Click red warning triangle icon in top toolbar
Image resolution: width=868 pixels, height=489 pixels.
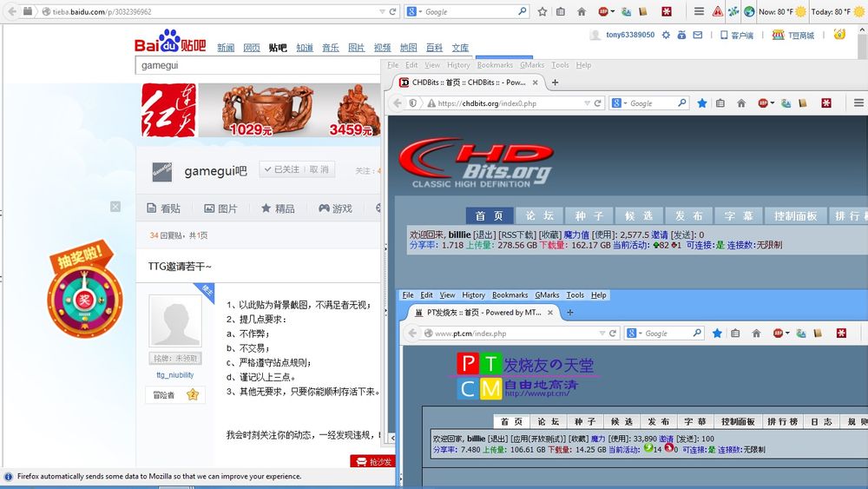pos(718,11)
